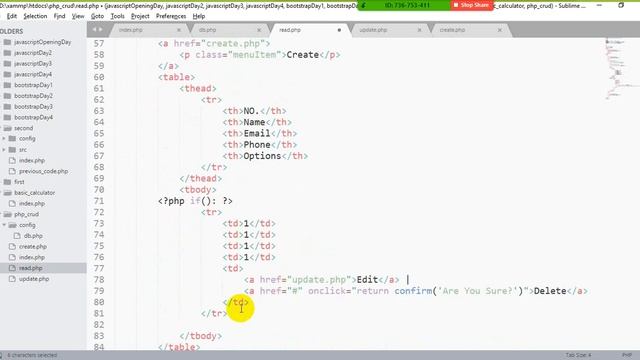Screen dimensions: 640x360
Task: Open index.php under php_crud
Action: 32,258
